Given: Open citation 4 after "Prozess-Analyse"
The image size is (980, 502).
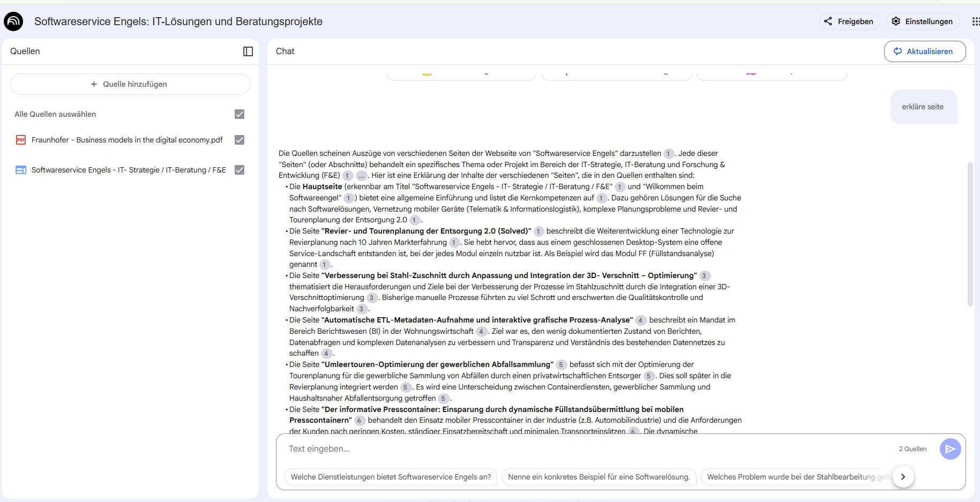Looking at the screenshot, I should pyautogui.click(x=640, y=320).
